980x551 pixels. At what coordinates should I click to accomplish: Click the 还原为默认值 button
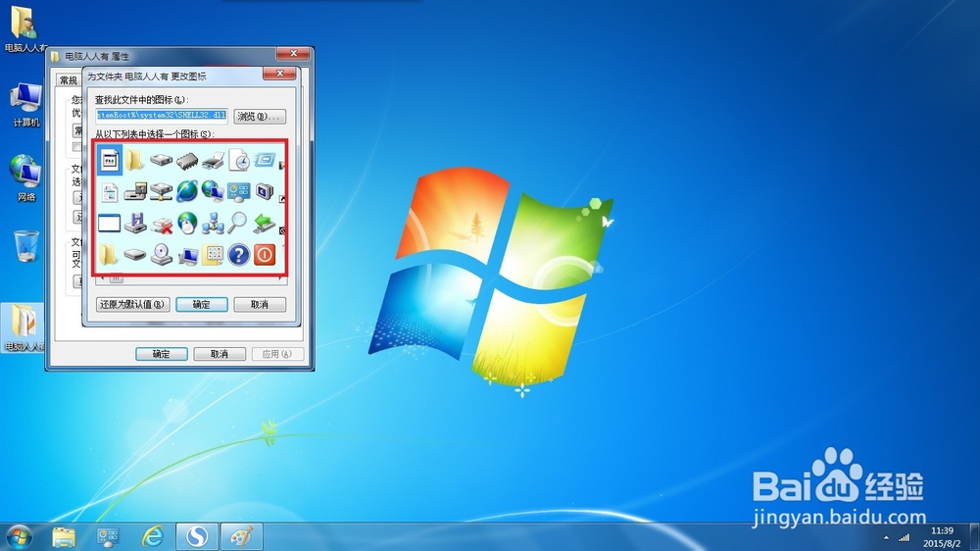pyautogui.click(x=132, y=305)
